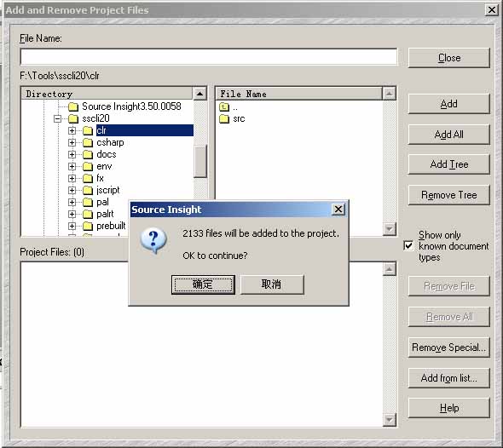The image size is (503, 448).
Task: Toggle Show only known document types checkbox
Action: (408, 246)
